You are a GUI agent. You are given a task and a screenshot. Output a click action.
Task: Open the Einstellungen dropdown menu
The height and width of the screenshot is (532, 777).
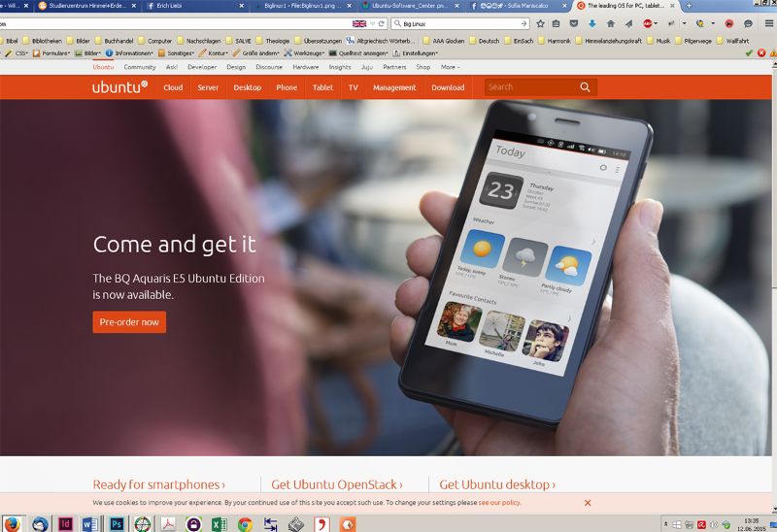tap(416, 53)
